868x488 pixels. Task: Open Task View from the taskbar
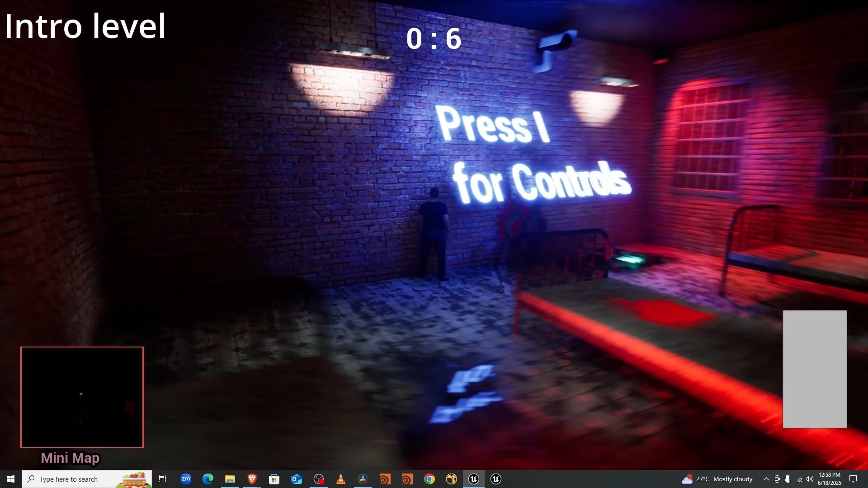tap(163, 479)
